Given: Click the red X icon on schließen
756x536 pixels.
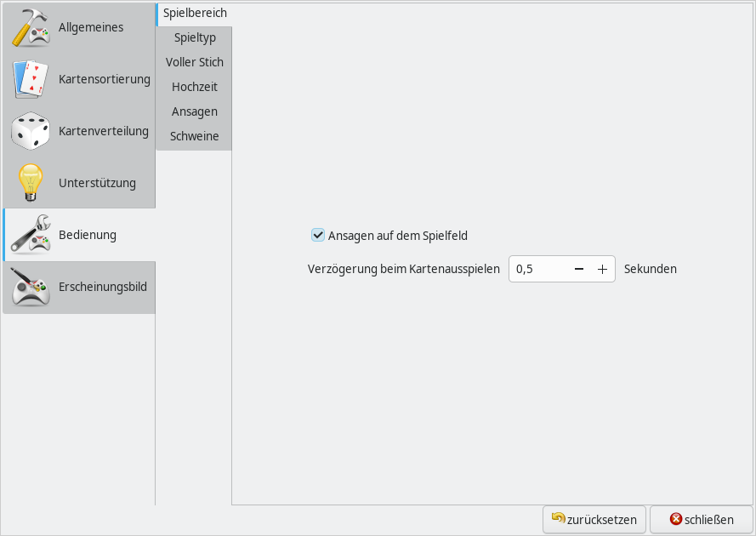Looking at the screenshot, I should tap(676, 519).
